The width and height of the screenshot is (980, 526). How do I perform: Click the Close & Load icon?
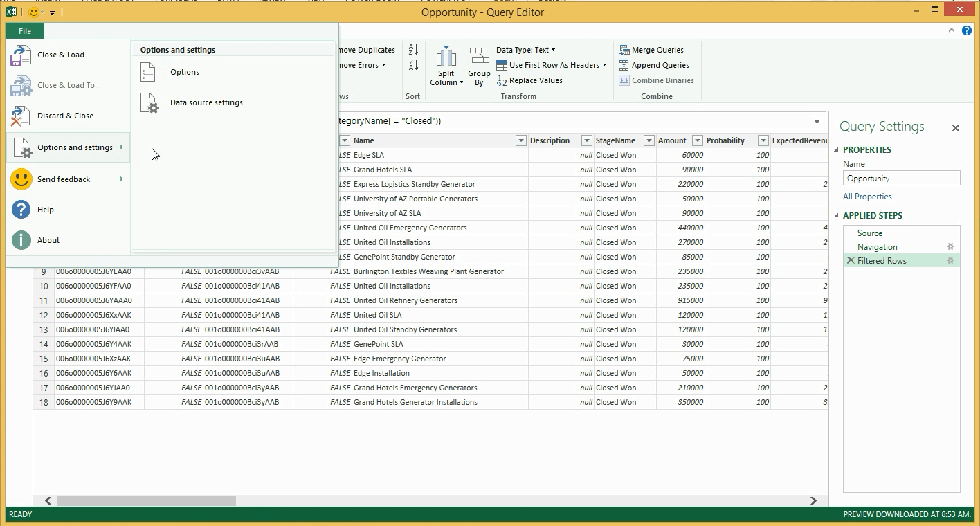21,55
